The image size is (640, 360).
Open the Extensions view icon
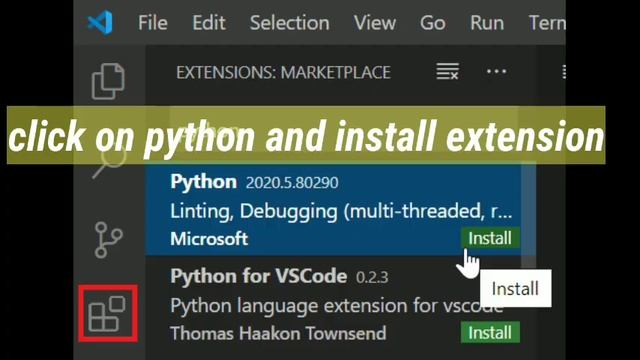point(107,313)
